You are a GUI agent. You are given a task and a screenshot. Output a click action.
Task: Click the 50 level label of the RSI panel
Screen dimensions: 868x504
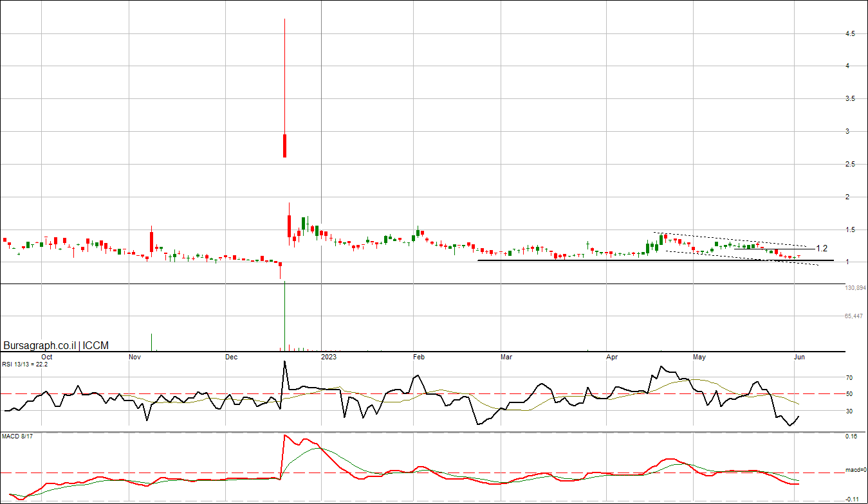pos(849,394)
